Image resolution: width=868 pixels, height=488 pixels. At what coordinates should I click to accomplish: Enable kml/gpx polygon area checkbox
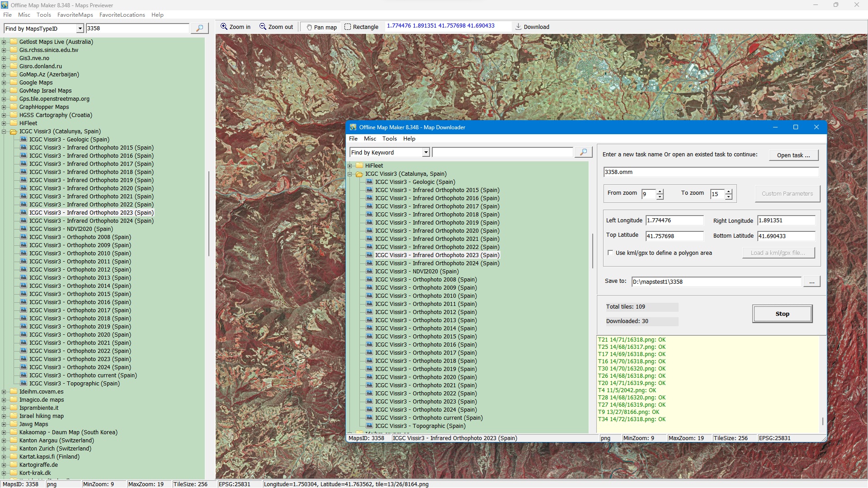(610, 253)
